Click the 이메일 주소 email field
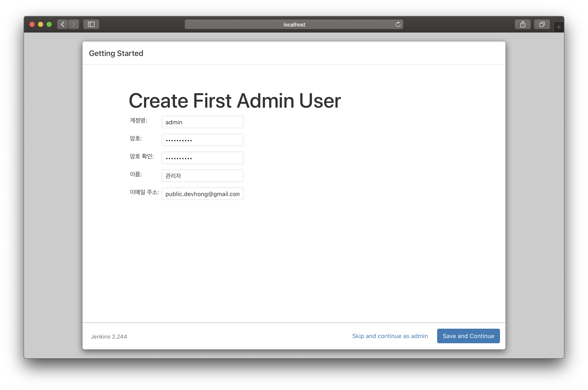This screenshot has height=390, width=588. (202, 194)
